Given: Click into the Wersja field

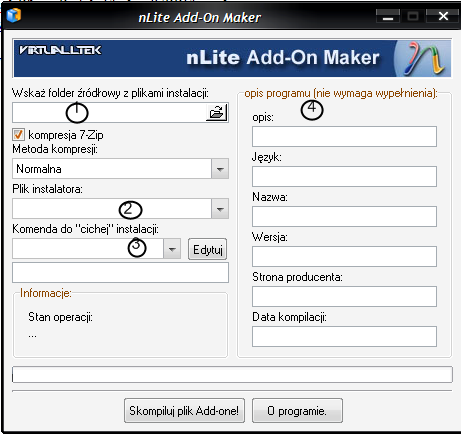Looking at the screenshot, I should [x=344, y=256].
